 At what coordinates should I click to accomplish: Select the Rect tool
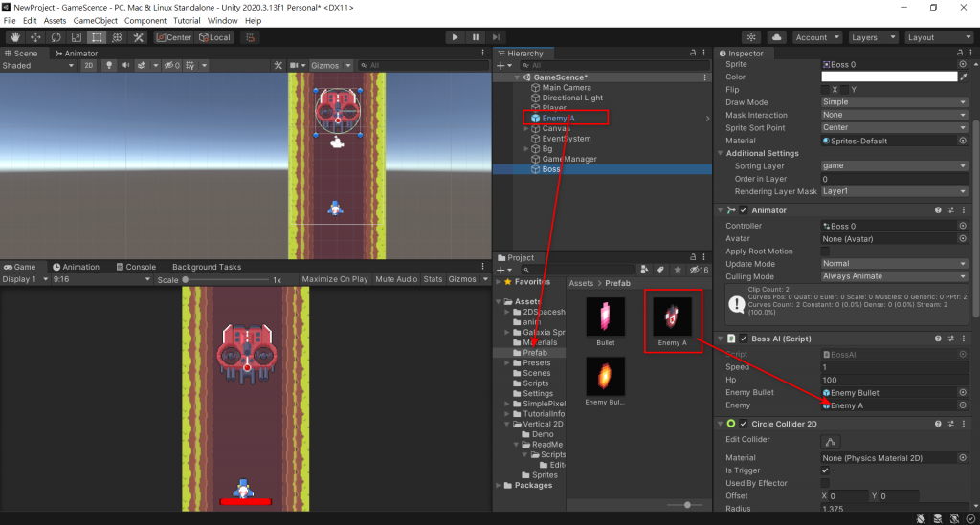(x=97, y=37)
